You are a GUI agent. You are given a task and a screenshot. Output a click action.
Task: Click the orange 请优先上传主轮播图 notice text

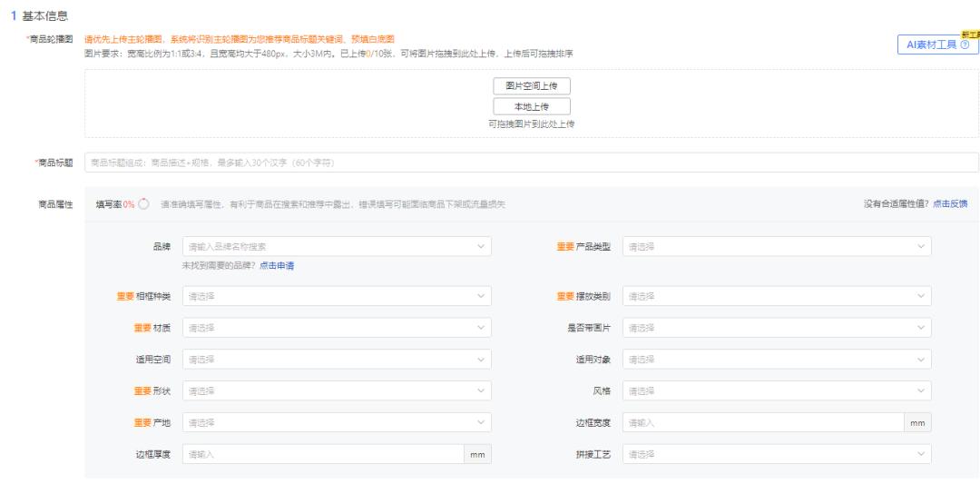coord(240,39)
